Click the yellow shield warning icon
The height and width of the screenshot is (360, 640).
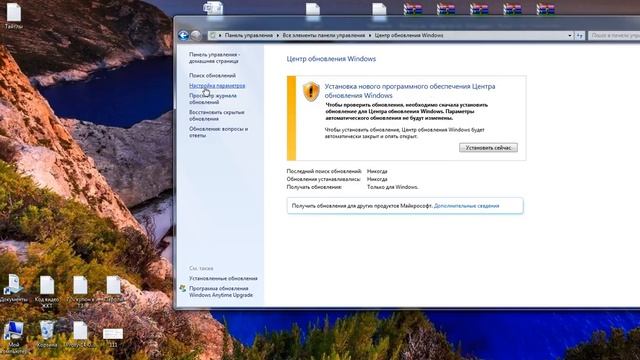pos(311,91)
